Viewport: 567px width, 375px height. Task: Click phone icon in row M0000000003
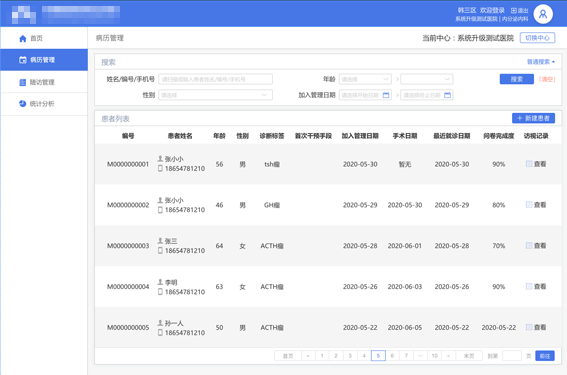click(x=160, y=251)
